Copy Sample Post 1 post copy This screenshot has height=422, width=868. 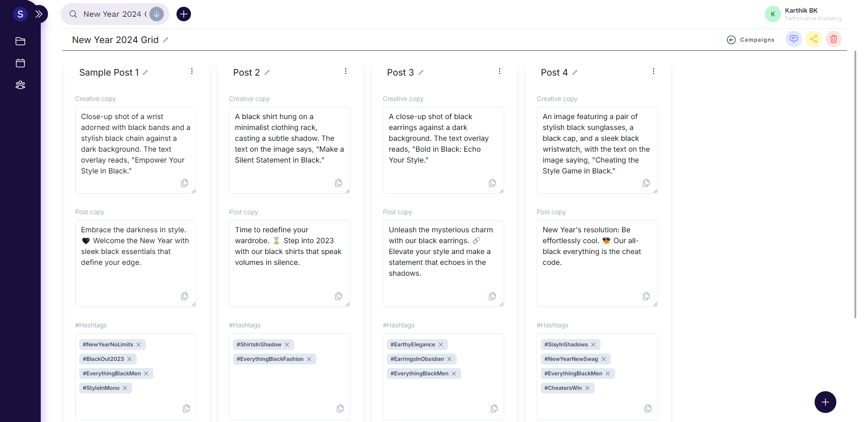point(185,296)
